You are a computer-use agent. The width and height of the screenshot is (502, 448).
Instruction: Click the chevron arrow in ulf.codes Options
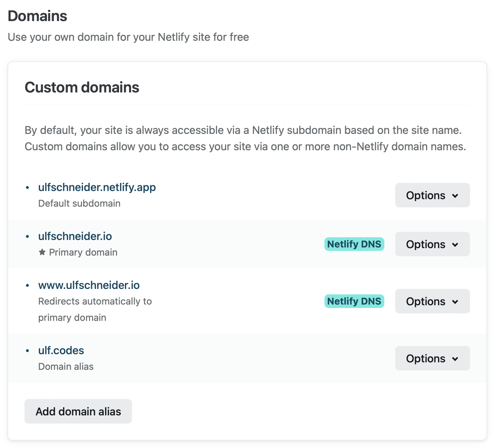pyautogui.click(x=455, y=359)
